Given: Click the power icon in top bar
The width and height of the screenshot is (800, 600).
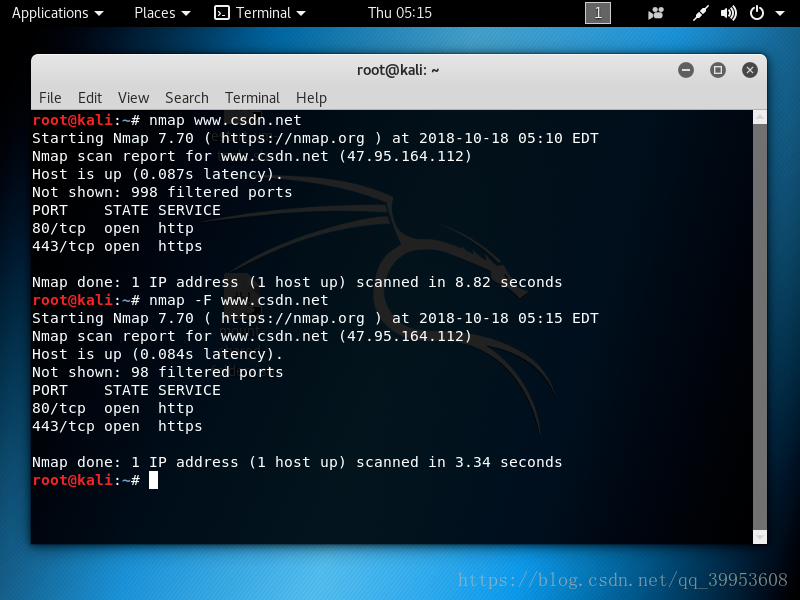Looking at the screenshot, I should 757,13.
